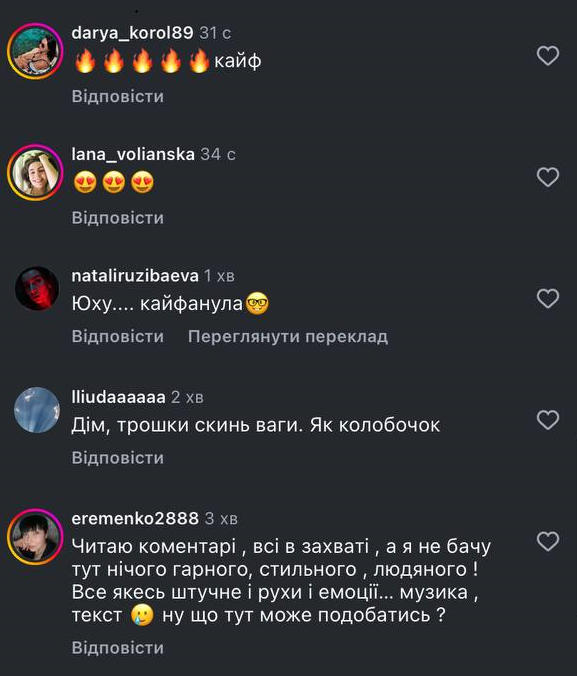
Task: Like lliudaaaaaa's comment about колобочок
Action: pos(548,420)
